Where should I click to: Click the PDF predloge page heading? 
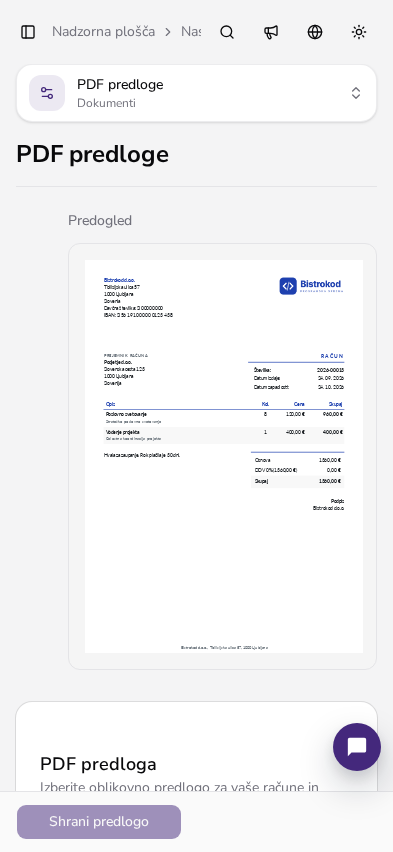(92, 154)
